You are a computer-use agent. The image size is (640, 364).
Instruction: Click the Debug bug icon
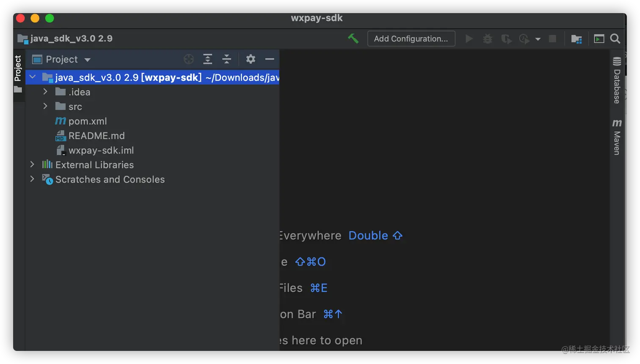(488, 39)
